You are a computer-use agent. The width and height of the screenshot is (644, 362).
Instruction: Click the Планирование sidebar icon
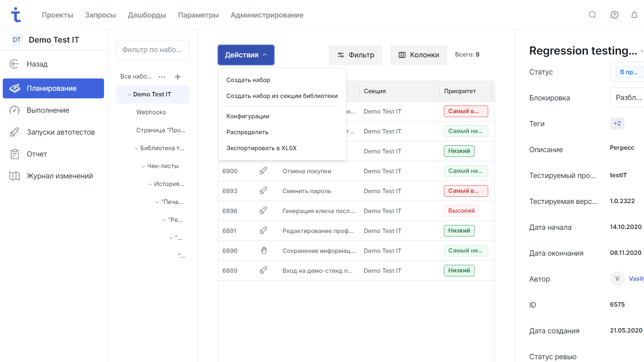click(x=15, y=88)
